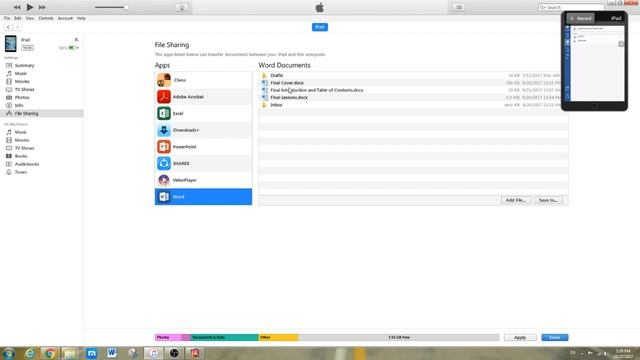Viewport: 640px width, 360px height.
Task: Click the back navigation arrow
Action: click(x=8, y=27)
